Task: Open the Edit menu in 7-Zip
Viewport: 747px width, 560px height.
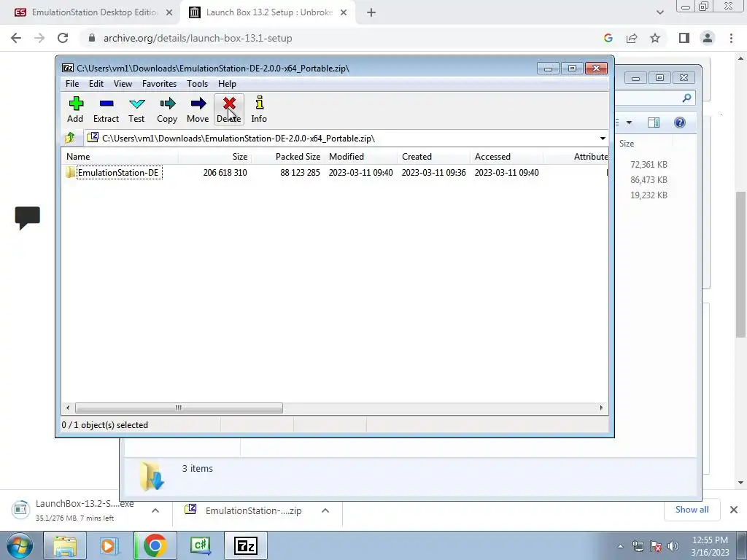Action: [x=96, y=84]
